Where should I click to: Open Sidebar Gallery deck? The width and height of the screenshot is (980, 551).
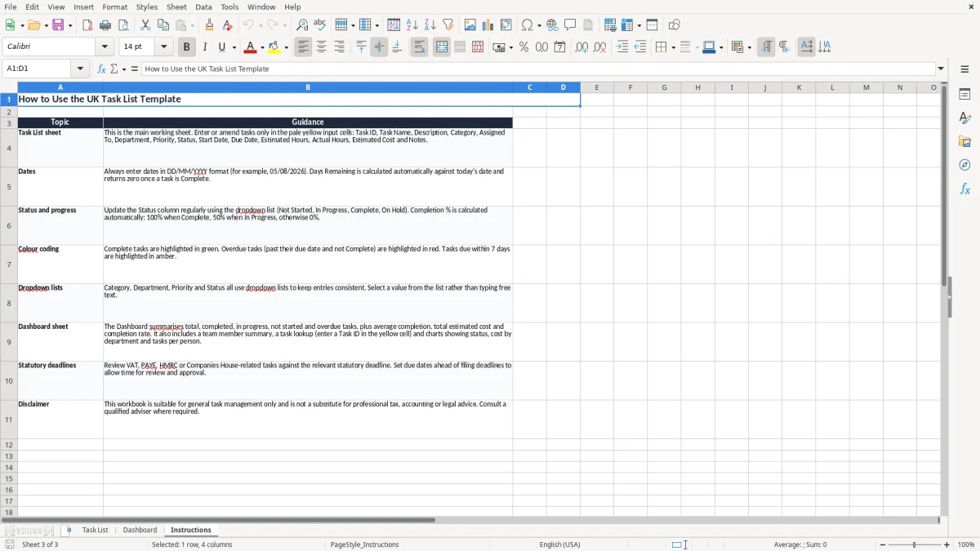(964, 141)
